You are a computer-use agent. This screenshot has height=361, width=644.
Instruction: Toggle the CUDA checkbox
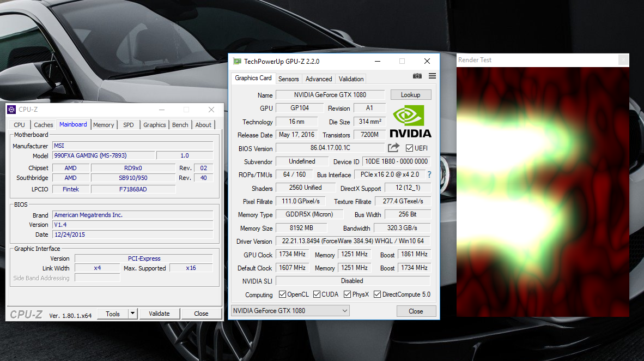[317, 294]
